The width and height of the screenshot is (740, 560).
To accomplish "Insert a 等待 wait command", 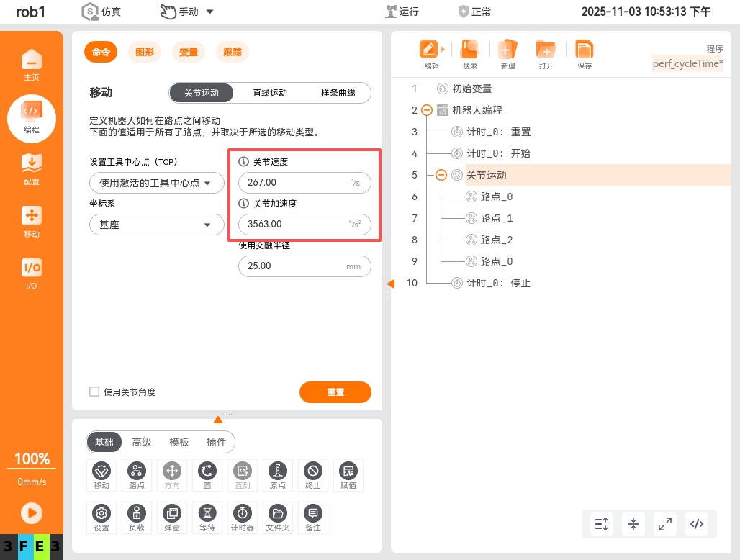I will [x=207, y=517].
